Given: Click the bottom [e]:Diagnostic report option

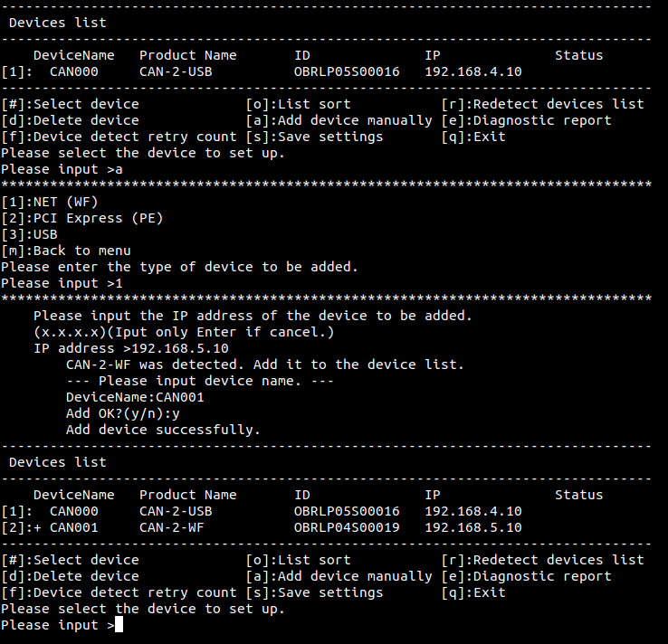Looking at the screenshot, I should (x=526, y=576).
